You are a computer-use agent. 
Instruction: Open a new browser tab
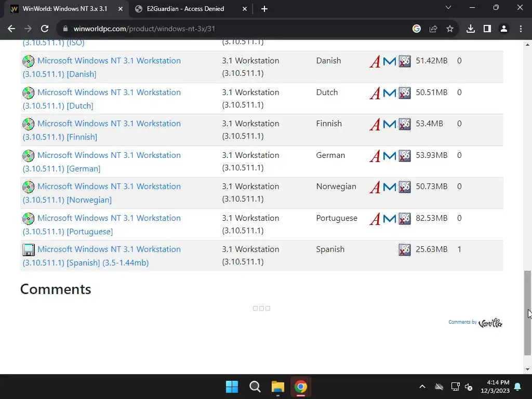(x=264, y=9)
